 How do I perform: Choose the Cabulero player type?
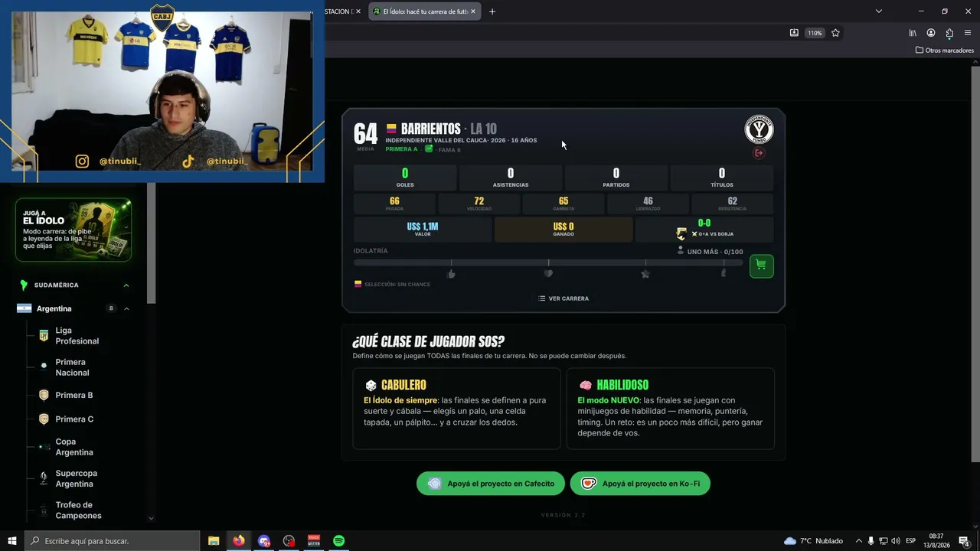pos(456,409)
